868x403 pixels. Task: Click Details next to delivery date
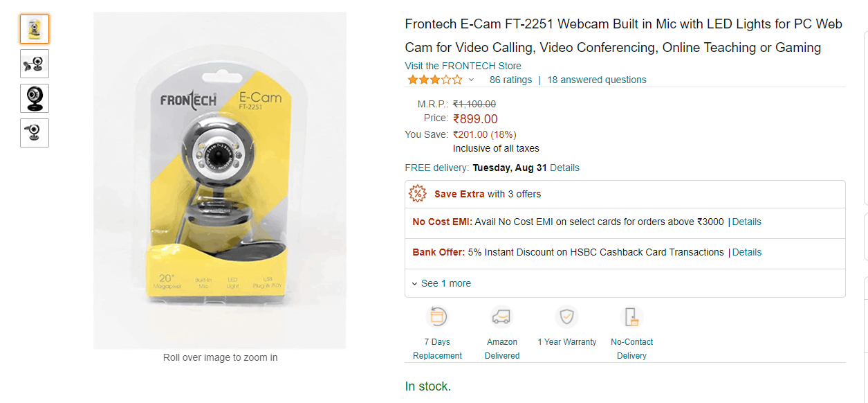564,168
